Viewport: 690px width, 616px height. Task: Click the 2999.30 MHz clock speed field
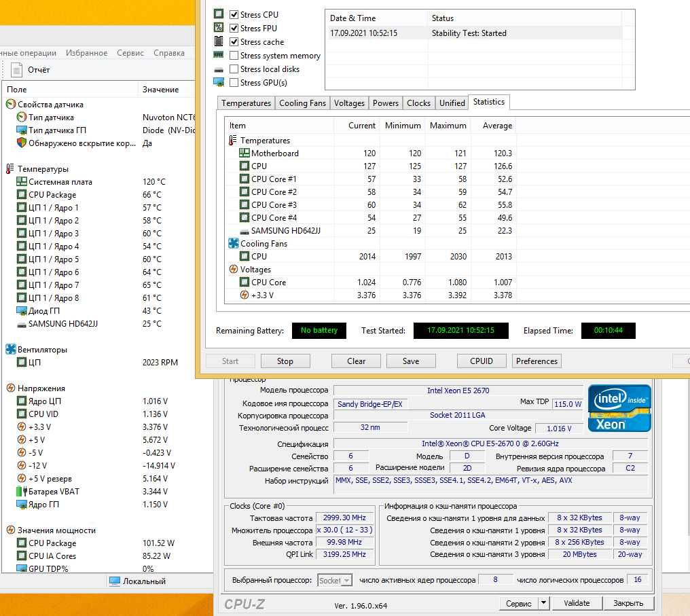point(344,518)
